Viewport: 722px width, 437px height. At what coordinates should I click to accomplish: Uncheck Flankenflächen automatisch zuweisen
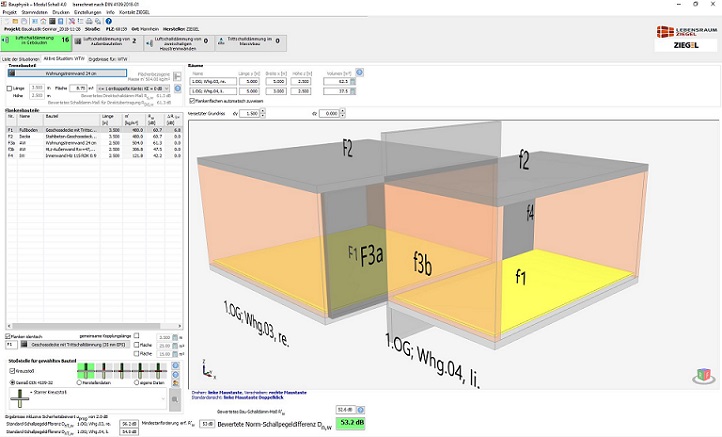(x=193, y=100)
